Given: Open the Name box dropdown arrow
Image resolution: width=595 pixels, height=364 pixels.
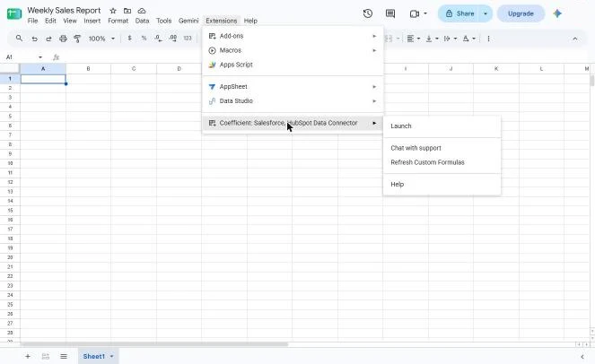Looking at the screenshot, I should tap(40, 57).
